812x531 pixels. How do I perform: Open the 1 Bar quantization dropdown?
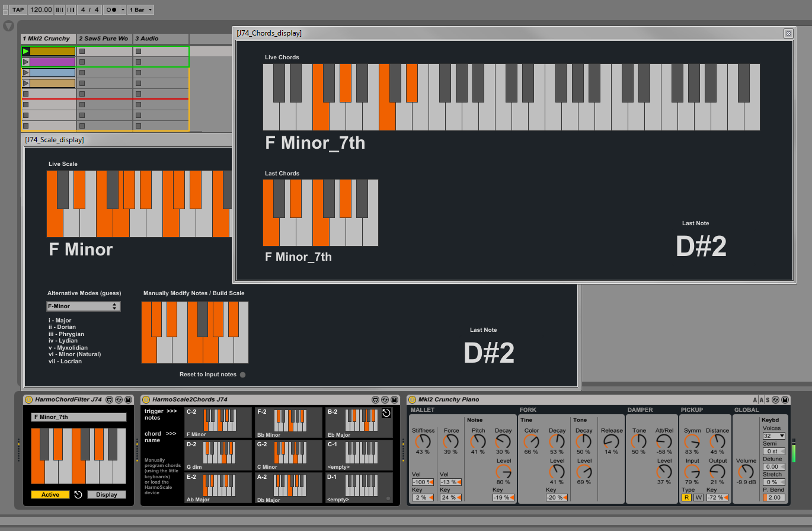(x=141, y=9)
